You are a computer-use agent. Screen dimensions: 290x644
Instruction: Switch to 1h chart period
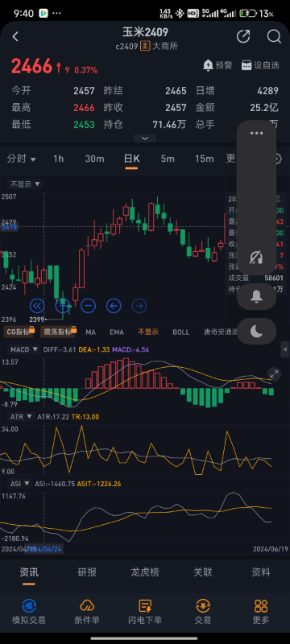pos(58,159)
